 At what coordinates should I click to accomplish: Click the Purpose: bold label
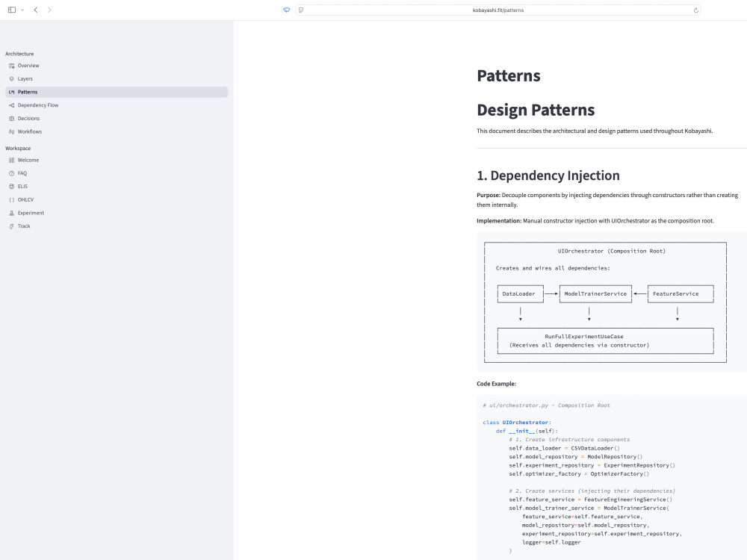point(489,195)
